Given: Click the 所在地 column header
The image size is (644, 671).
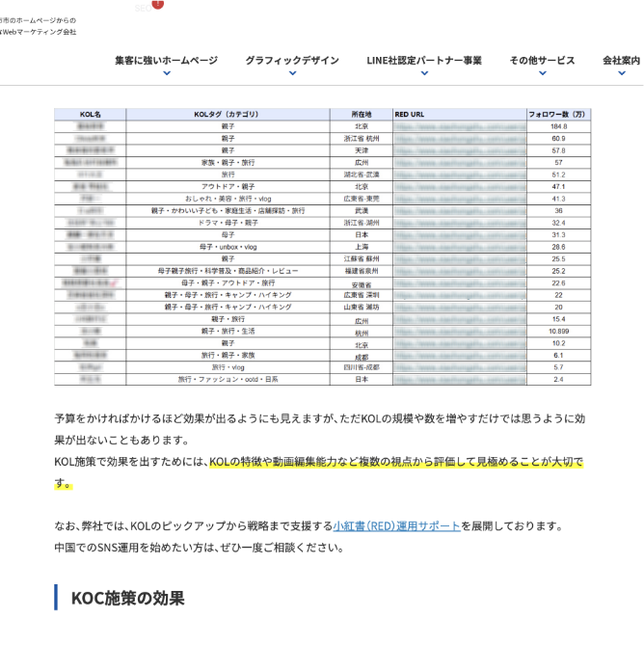Looking at the screenshot, I should click(362, 115).
